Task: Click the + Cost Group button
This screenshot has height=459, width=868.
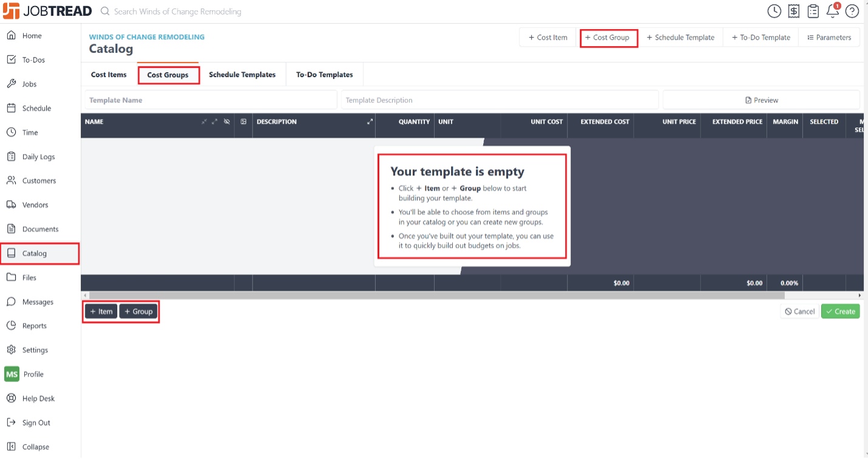Action: [x=607, y=38]
